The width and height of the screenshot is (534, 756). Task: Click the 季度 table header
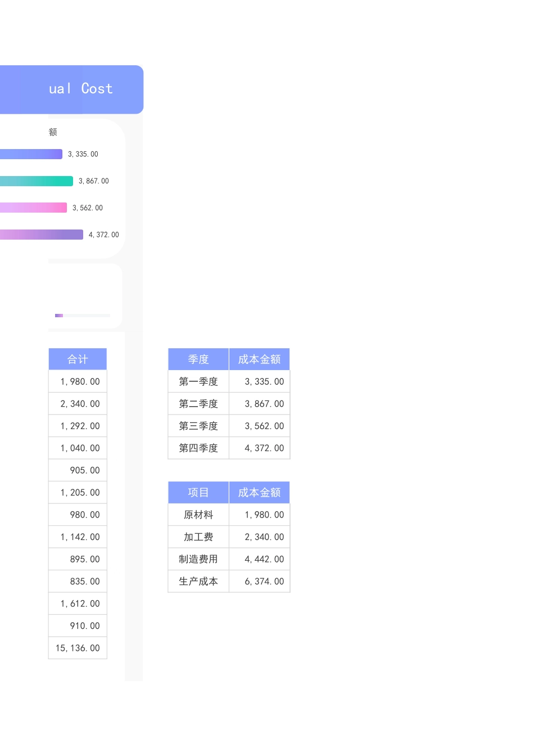(198, 359)
